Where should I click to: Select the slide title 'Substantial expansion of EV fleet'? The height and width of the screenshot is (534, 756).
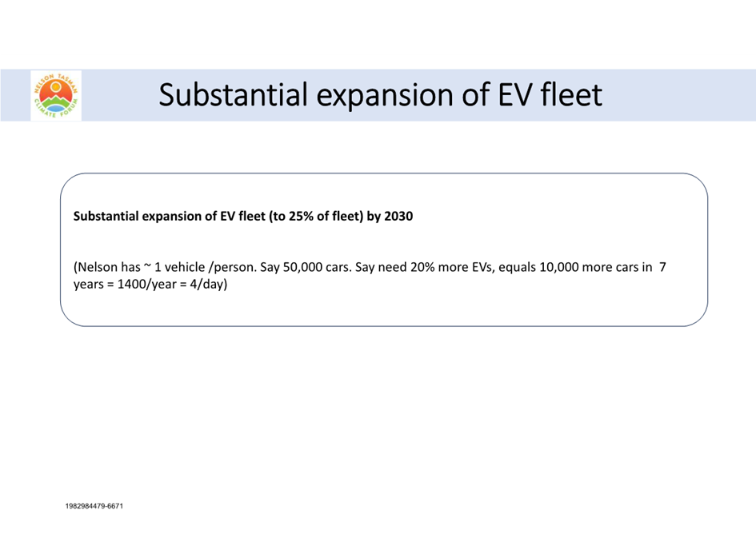click(381, 95)
